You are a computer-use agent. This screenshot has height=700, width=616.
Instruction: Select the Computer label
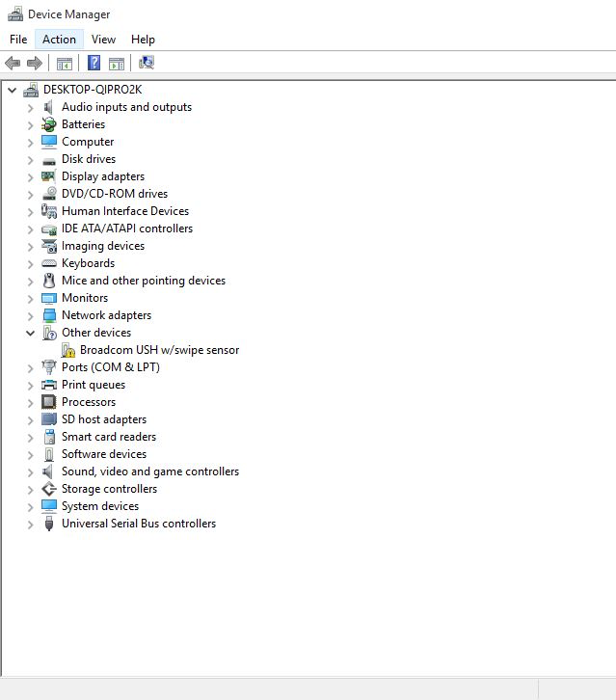pos(88,142)
